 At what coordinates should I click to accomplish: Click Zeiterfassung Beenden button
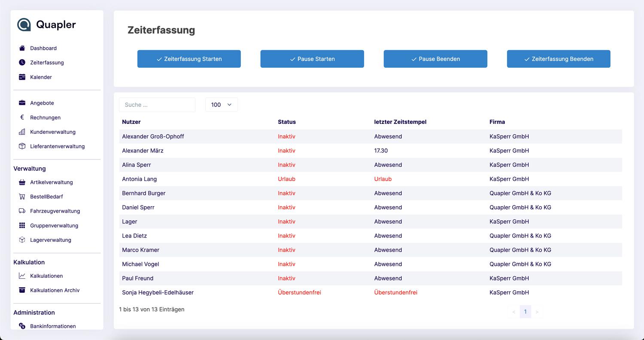[x=559, y=59]
